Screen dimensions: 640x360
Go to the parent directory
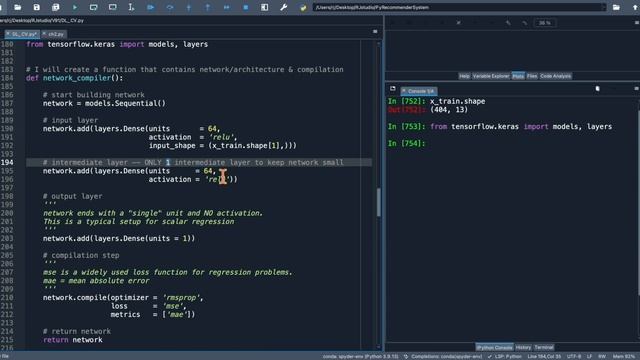635,7
